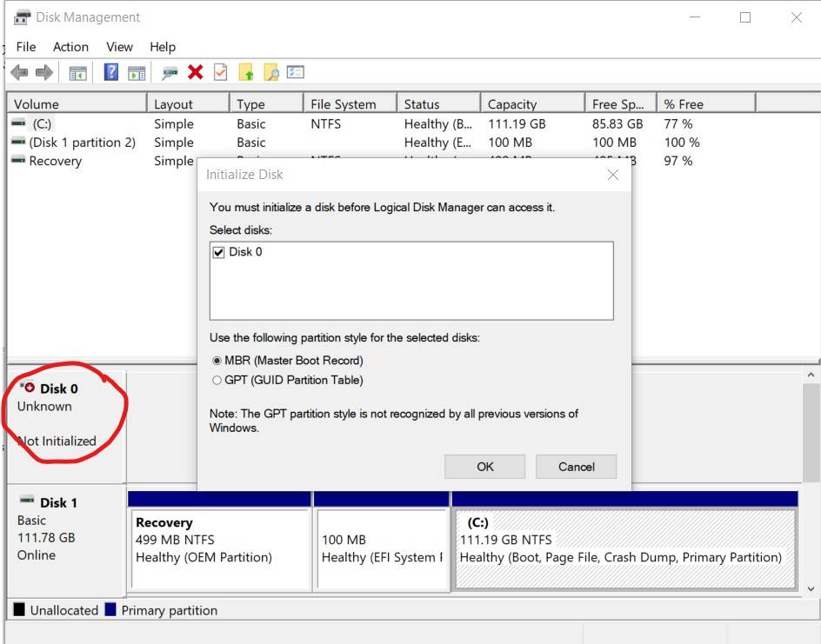
Task: Sort by the % Free column header
Action: pyautogui.click(x=706, y=103)
